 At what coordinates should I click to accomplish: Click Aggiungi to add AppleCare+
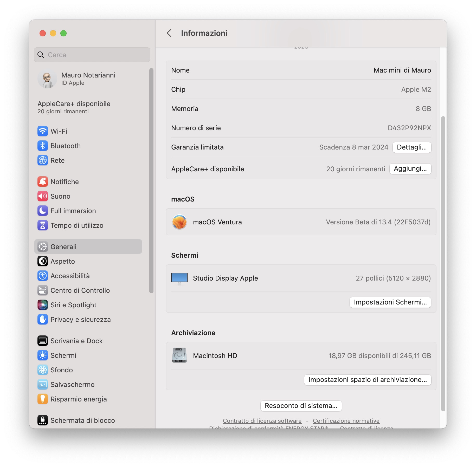point(410,169)
